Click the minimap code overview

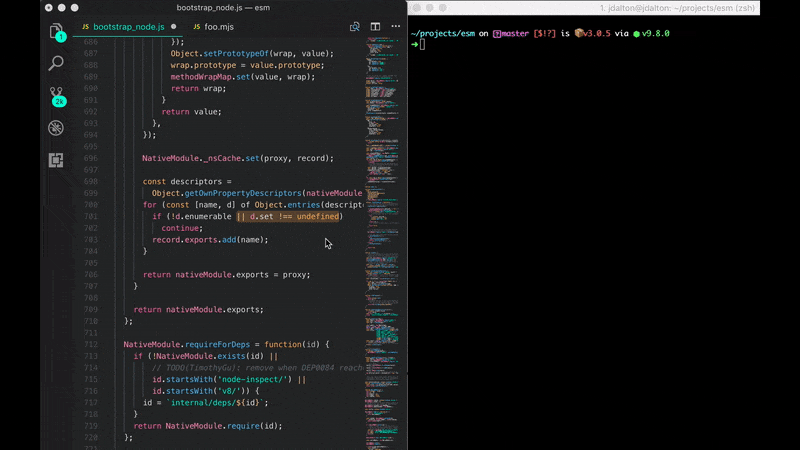383,242
